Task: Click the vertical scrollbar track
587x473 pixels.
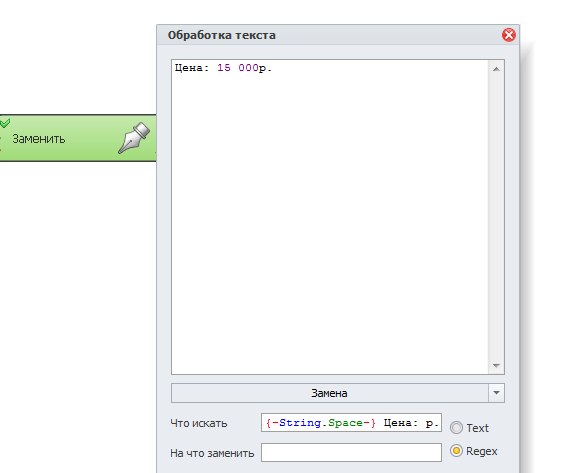Action: (x=496, y=217)
